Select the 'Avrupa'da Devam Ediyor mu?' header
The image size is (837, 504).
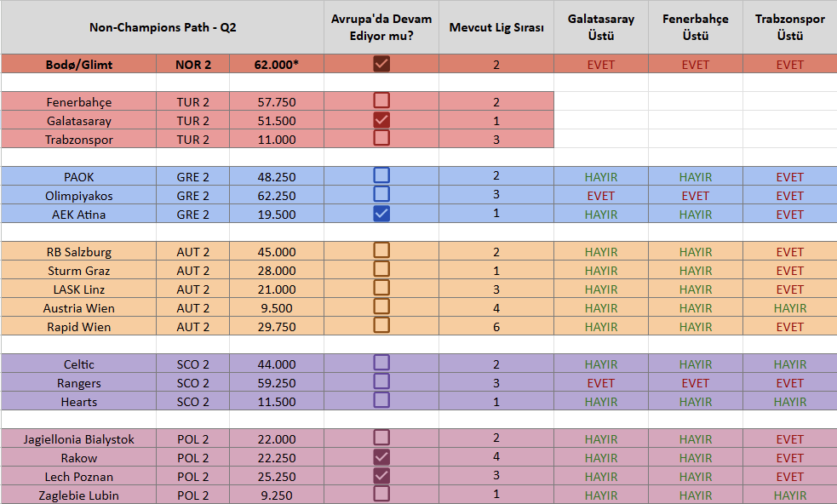pyautogui.click(x=381, y=27)
